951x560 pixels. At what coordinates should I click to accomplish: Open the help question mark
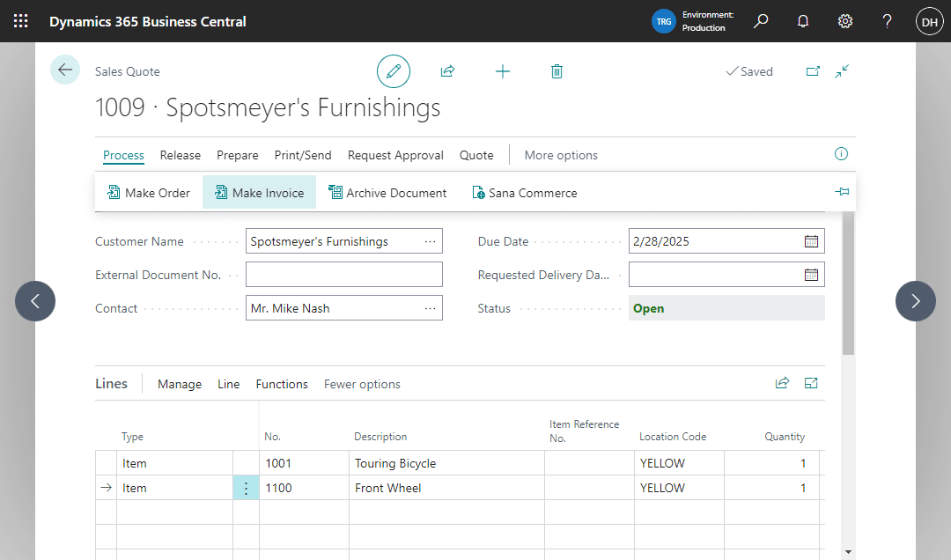(887, 21)
